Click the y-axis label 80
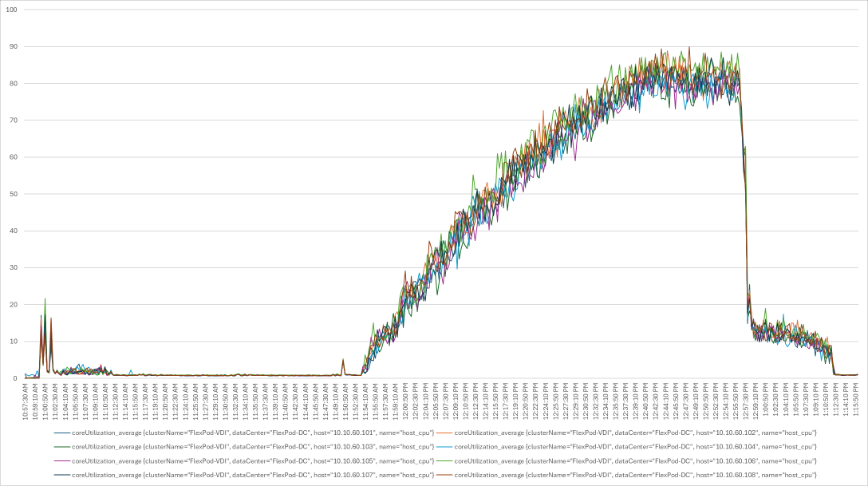Viewport: 868px width, 486px height. (14, 84)
